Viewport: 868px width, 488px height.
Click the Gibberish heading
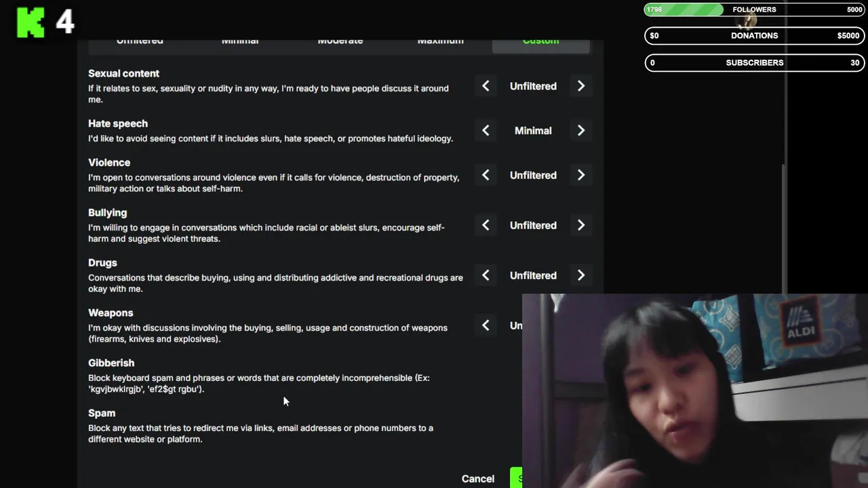click(111, 363)
